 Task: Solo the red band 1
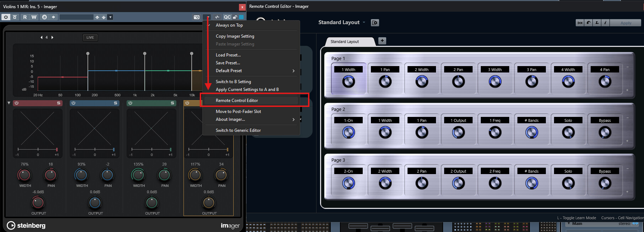coord(59,103)
